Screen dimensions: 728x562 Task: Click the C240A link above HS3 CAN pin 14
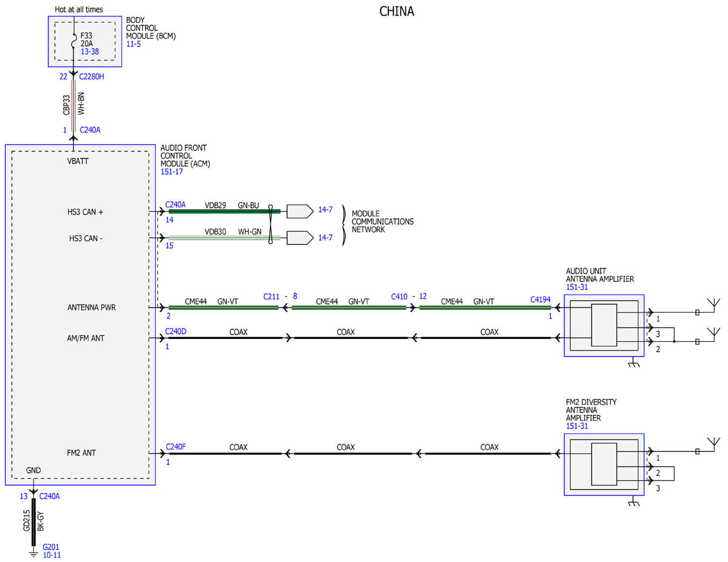175,205
